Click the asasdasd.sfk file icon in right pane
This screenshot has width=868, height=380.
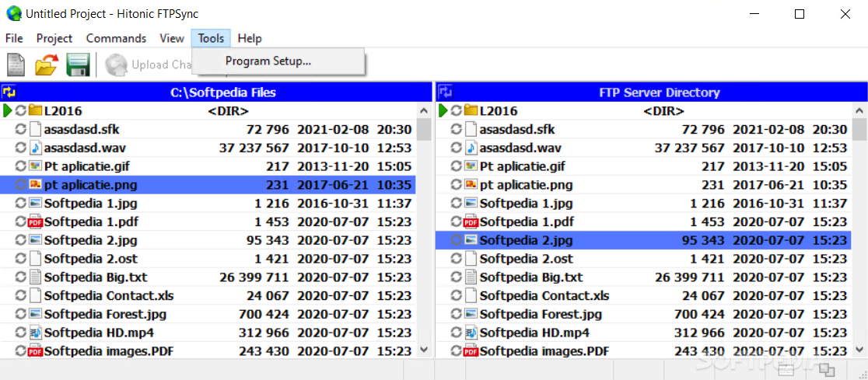pyautogui.click(x=471, y=130)
